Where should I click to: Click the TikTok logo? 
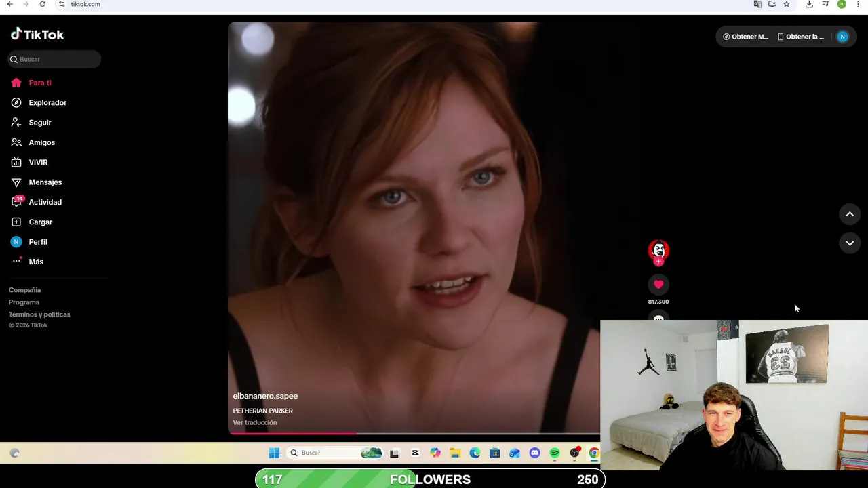click(x=37, y=35)
